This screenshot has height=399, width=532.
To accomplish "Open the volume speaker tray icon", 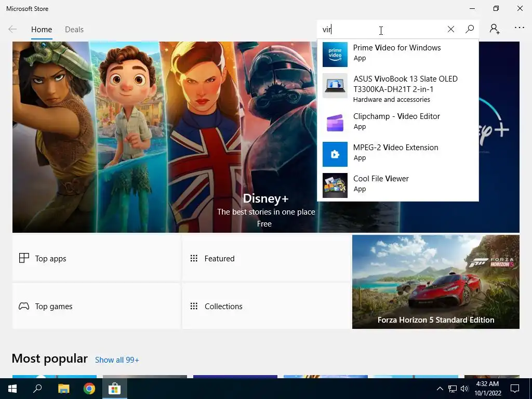I will (x=464, y=389).
